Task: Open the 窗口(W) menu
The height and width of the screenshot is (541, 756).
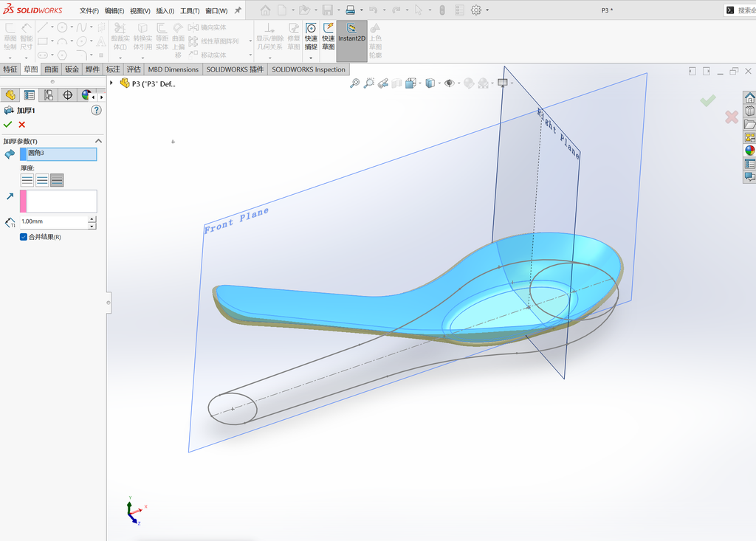Action: point(216,10)
